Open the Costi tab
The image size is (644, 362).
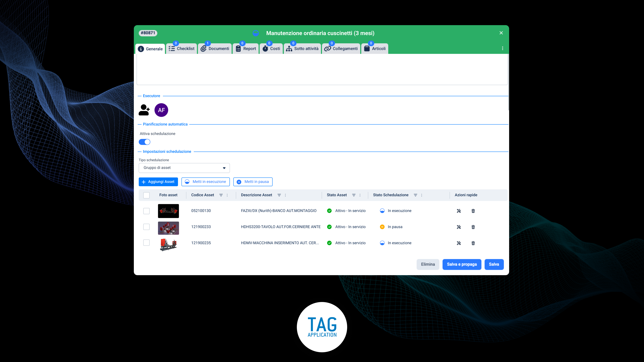pos(271,48)
